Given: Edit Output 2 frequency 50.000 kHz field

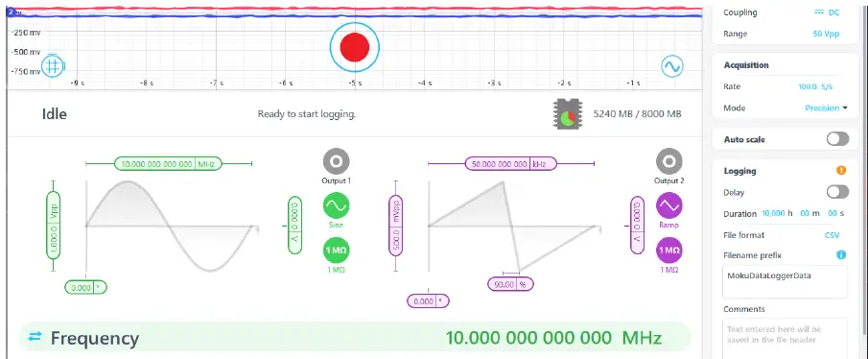Looking at the screenshot, I should (511, 164).
